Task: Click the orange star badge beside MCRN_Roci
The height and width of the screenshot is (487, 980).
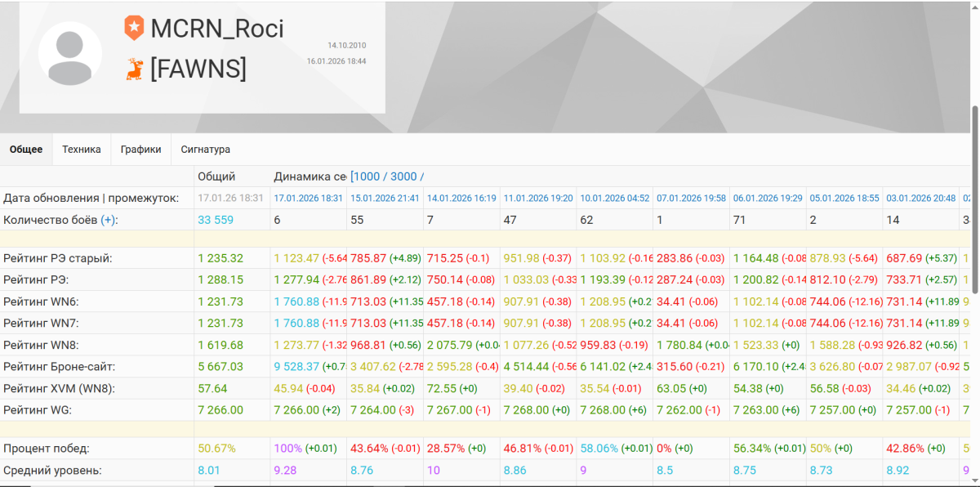Action: 134,29
